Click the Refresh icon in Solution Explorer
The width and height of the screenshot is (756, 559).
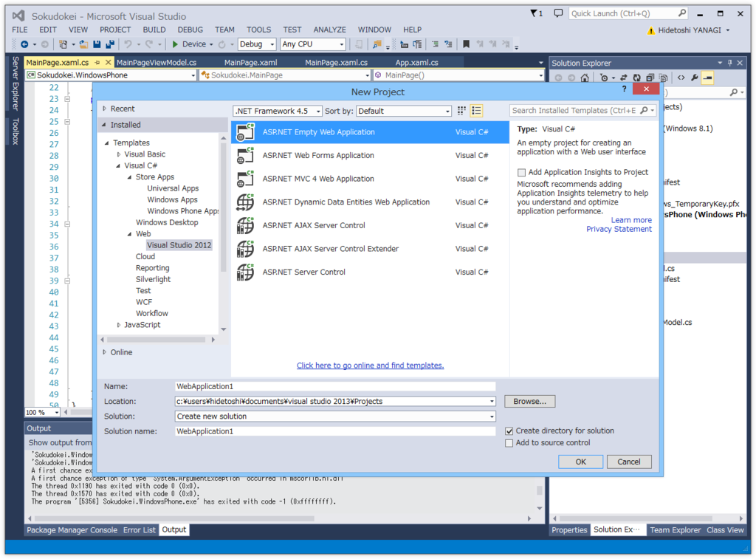tap(637, 78)
